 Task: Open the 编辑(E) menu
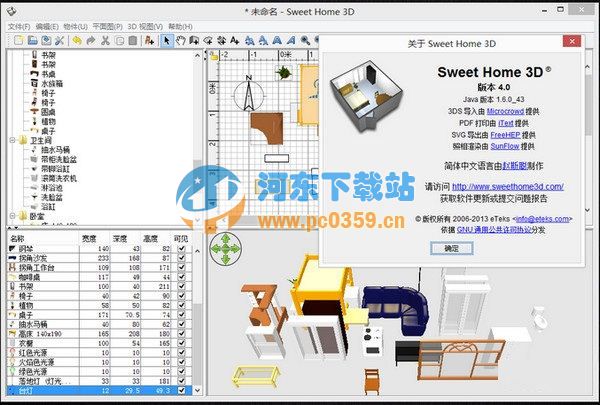click(x=47, y=26)
